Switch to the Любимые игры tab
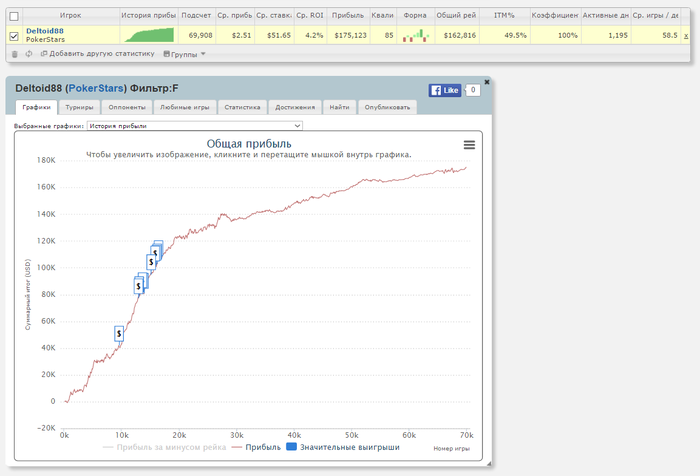 coord(184,107)
